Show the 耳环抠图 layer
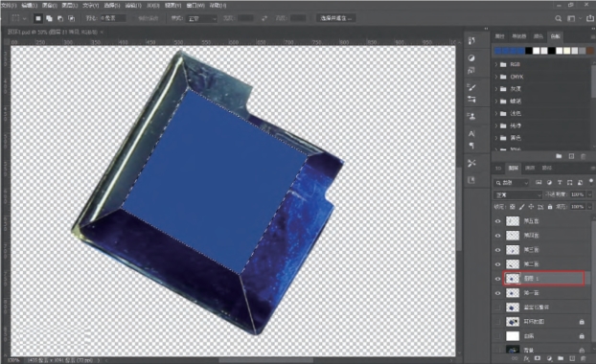Screen dimensions: 596x364 [x=497, y=322]
